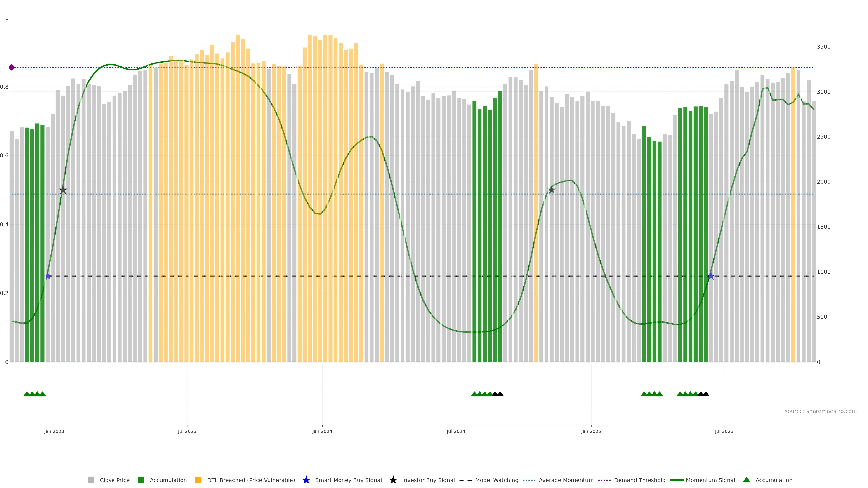The width and height of the screenshot is (868, 488).
Task: Toggle the DTL Breached legend entry
Action: pos(251,480)
